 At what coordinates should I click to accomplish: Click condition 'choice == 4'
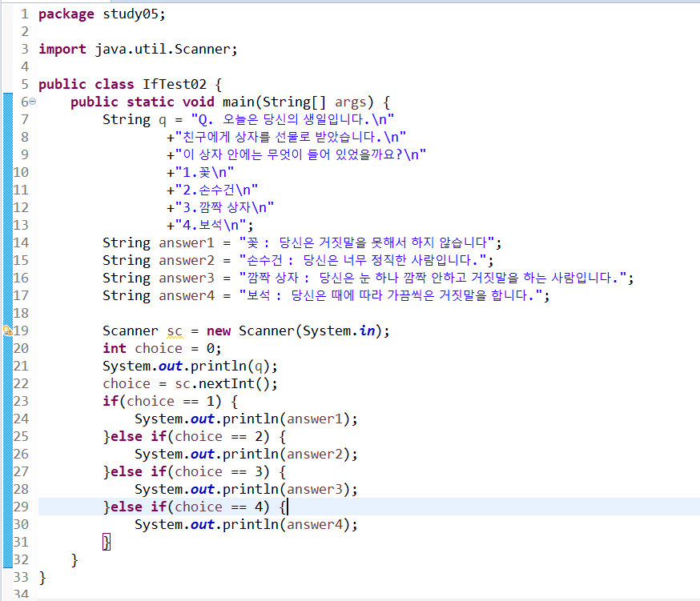[x=219, y=507]
